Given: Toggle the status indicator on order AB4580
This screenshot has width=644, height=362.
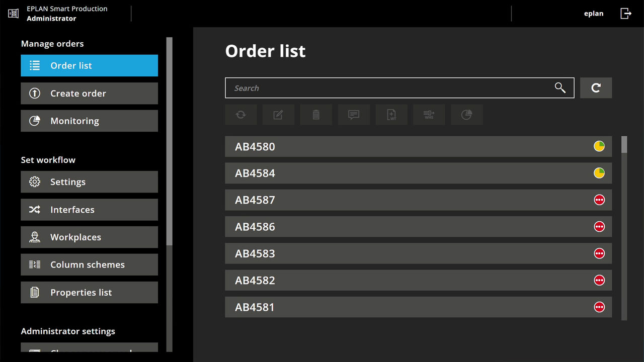Looking at the screenshot, I should click(599, 146).
